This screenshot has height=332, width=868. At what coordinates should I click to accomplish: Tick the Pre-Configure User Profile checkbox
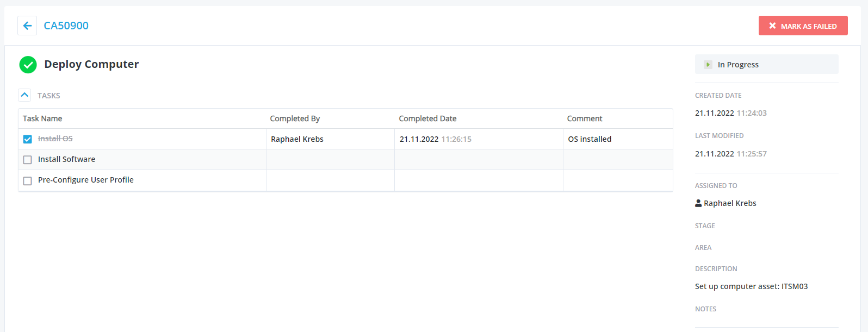click(x=28, y=180)
